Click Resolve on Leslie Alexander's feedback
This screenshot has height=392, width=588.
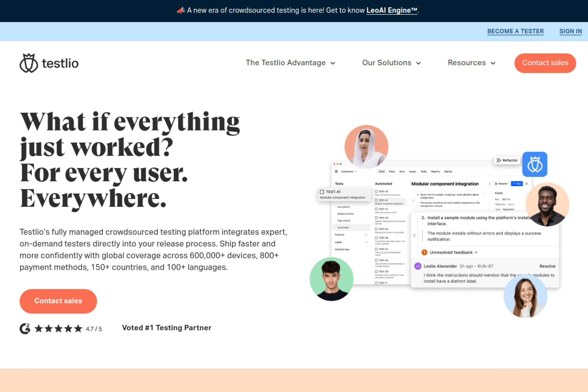pos(548,266)
